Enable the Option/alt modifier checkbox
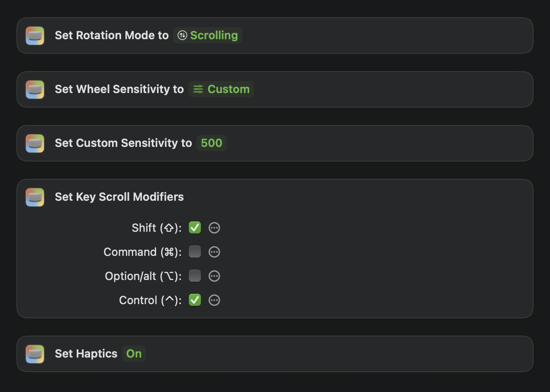 pos(195,276)
